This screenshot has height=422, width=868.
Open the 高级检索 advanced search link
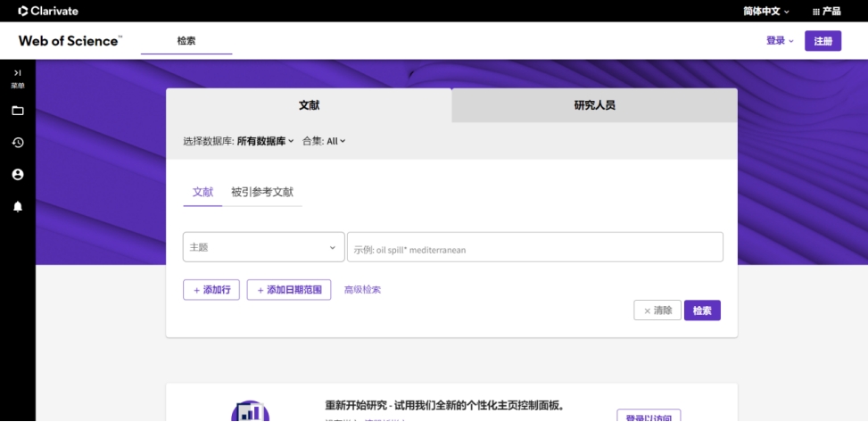[362, 290]
